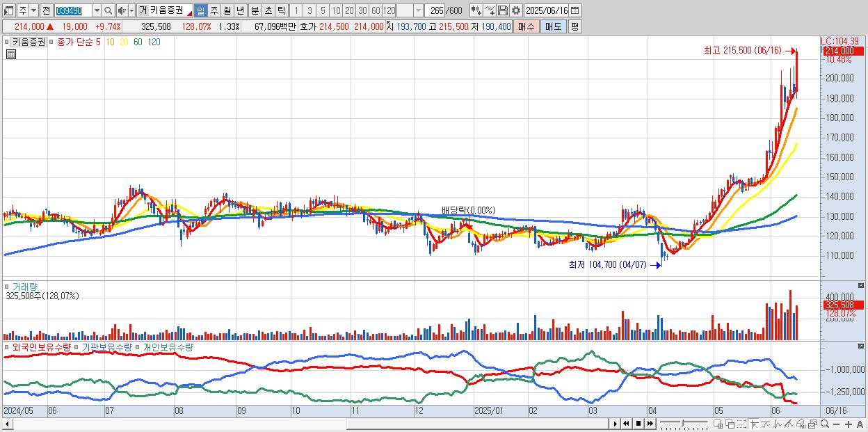
Task: Click the split-window grid icon
Action: tap(718, 424)
